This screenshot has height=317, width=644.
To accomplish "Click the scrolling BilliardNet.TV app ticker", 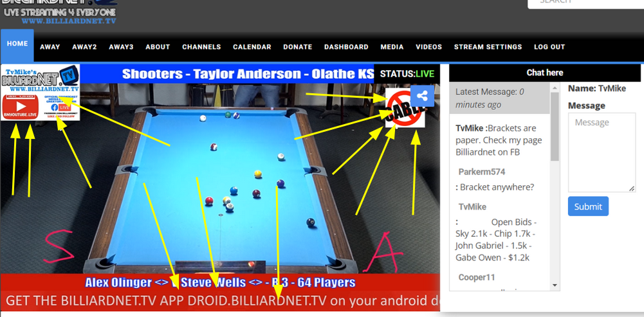I will (x=220, y=301).
